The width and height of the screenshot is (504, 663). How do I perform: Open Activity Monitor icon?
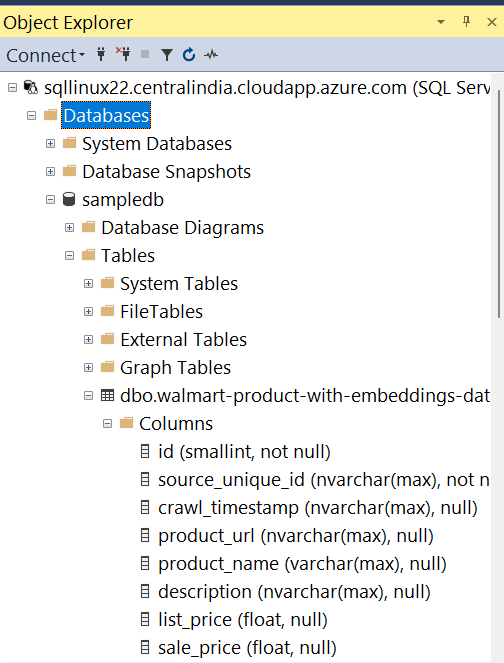pos(211,55)
